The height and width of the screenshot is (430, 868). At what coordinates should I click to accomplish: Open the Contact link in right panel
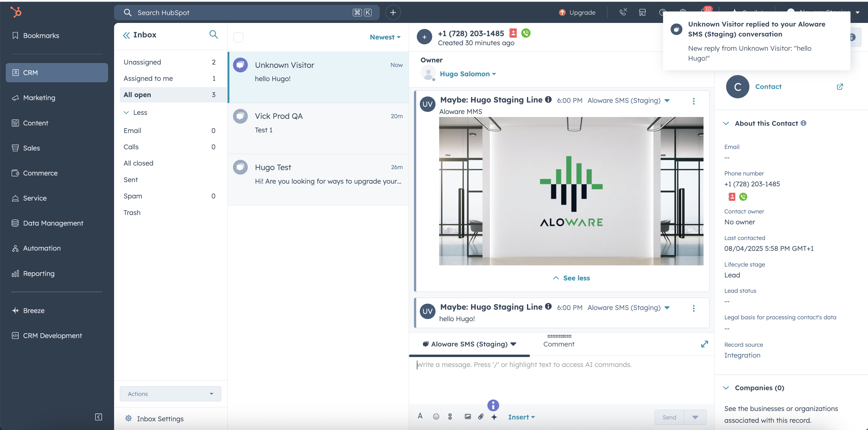768,87
